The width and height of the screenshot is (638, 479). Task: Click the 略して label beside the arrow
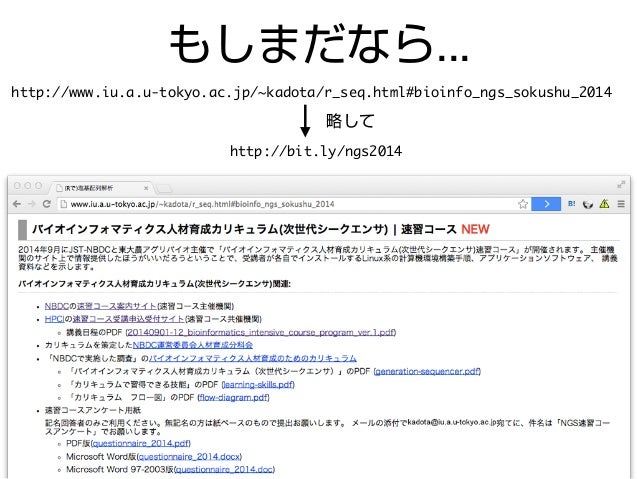[350, 121]
